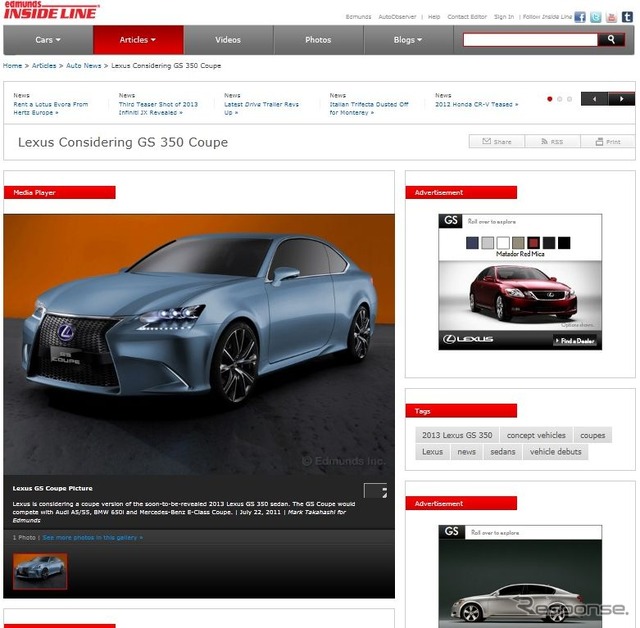Select silver color swatch in GS ad

487,243
